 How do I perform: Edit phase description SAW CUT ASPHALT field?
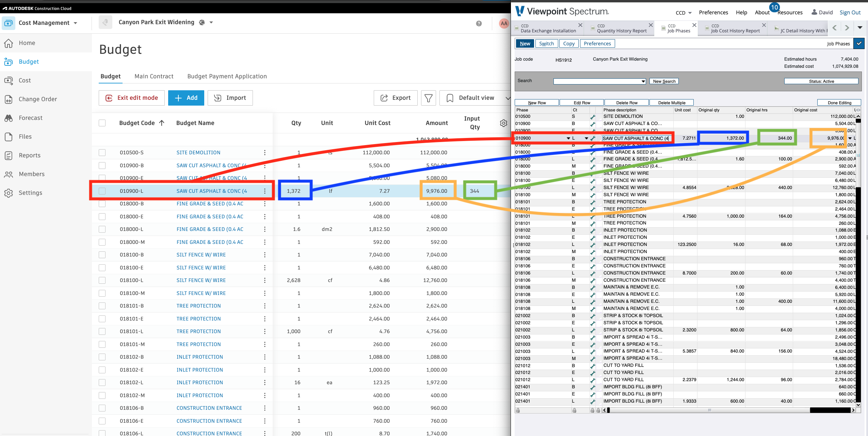(x=636, y=138)
